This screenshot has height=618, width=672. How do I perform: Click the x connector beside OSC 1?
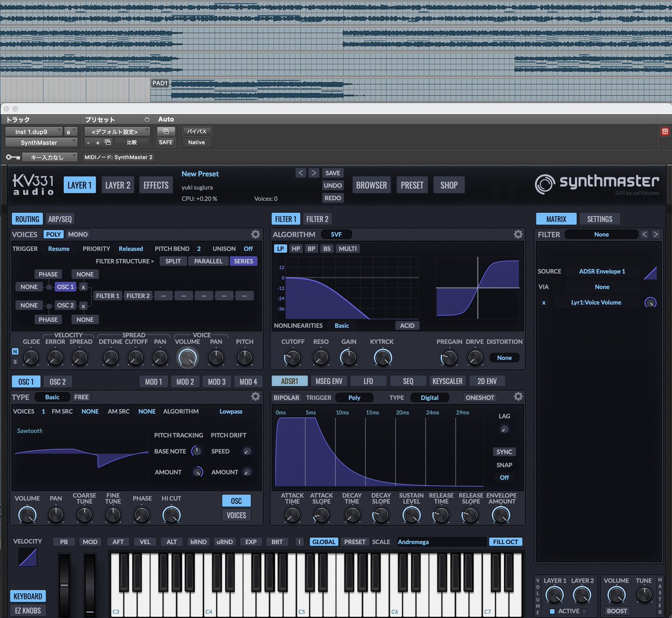point(83,287)
